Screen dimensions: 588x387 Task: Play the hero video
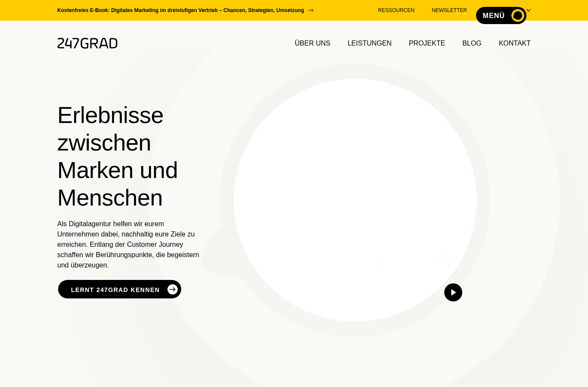click(453, 292)
